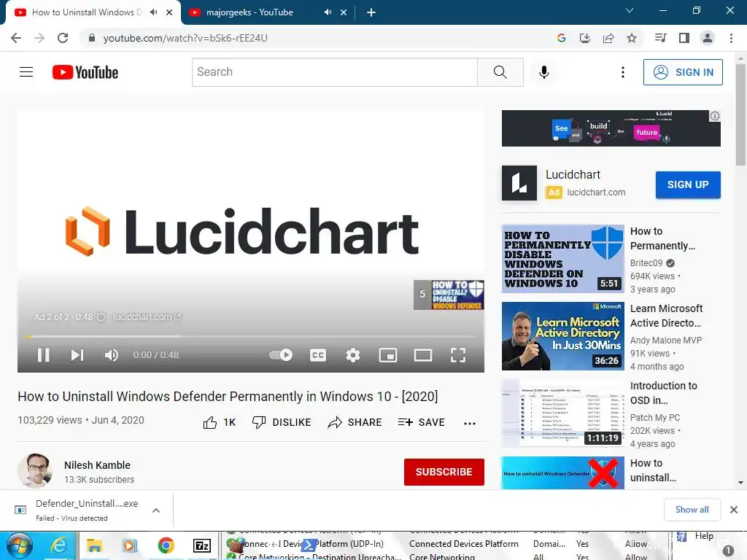747x560 pixels.
Task: Click the Lucidchart SIGN UP button
Action: (x=688, y=184)
